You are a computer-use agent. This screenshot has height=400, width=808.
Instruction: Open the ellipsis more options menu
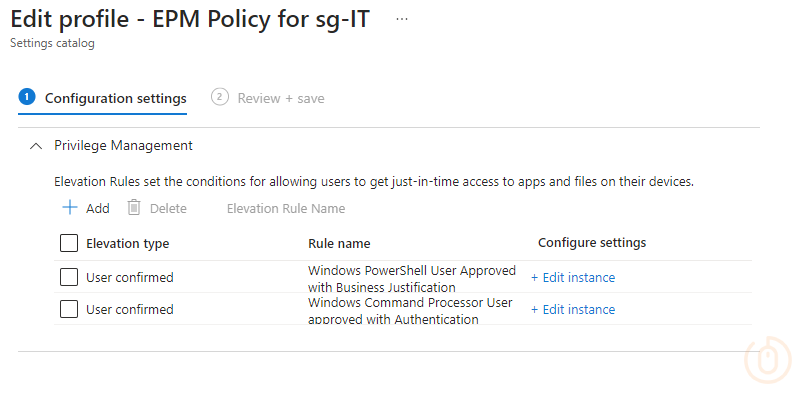[402, 20]
